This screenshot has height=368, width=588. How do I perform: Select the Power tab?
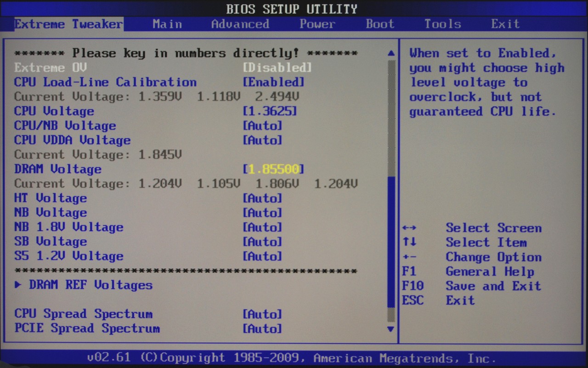317,24
